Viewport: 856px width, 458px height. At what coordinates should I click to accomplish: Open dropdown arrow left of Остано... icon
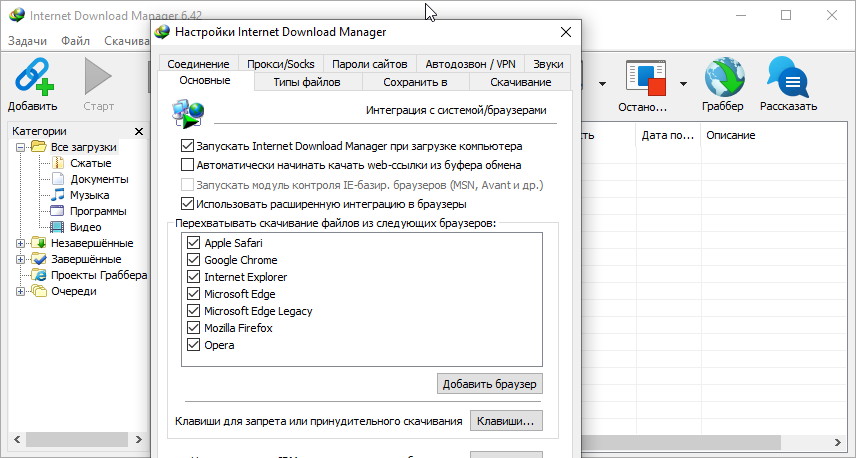602,84
